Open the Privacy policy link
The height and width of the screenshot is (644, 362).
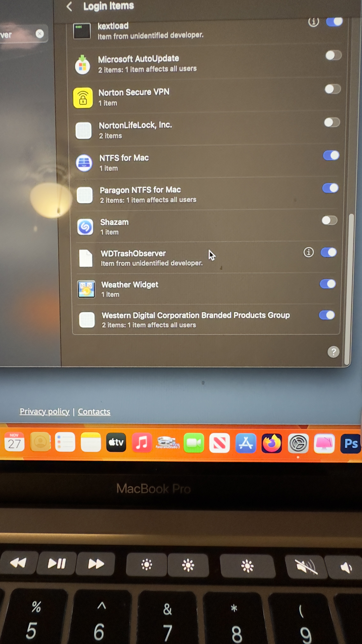click(45, 411)
